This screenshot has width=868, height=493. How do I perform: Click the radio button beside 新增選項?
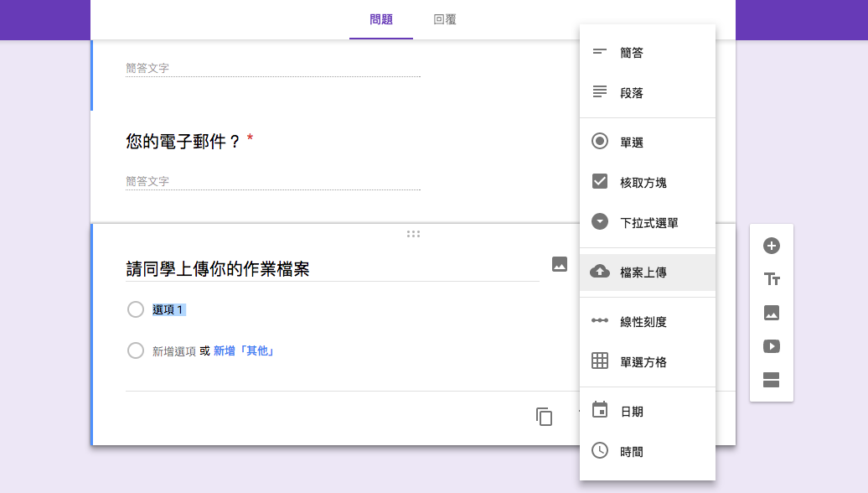pyautogui.click(x=136, y=350)
